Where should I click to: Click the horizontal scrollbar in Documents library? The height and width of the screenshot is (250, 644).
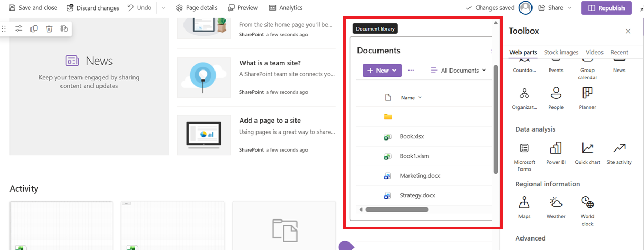[397, 209]
